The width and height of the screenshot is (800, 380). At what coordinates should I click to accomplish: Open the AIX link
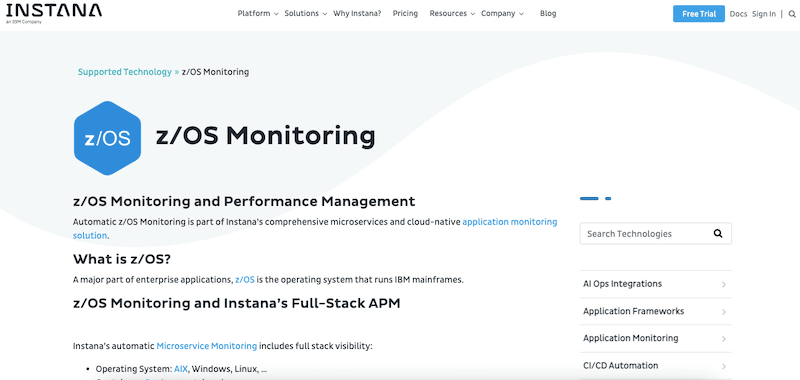[181, 369]
